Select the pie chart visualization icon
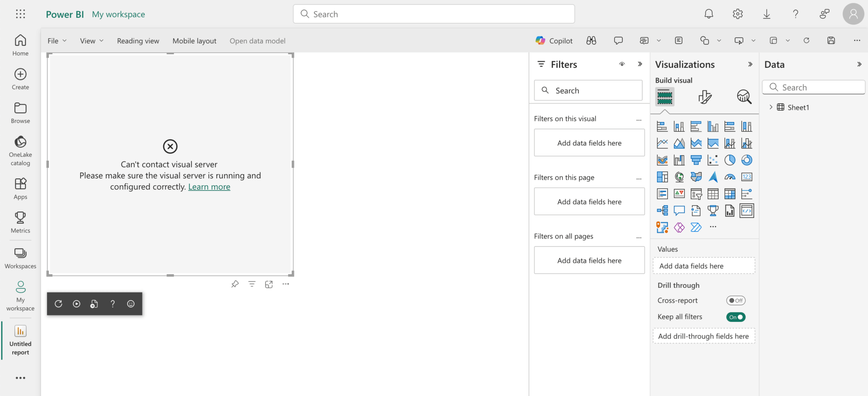 pos(729,160)
